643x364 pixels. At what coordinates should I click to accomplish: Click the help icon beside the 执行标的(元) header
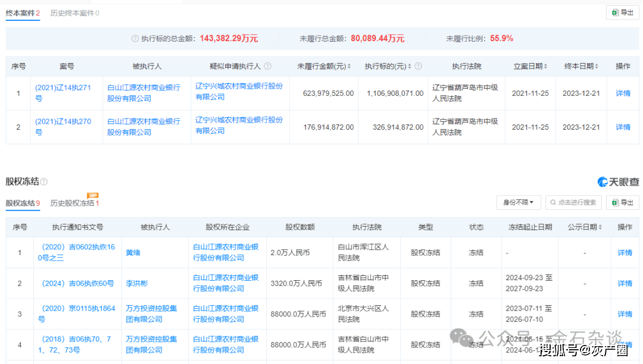(419, 66)
